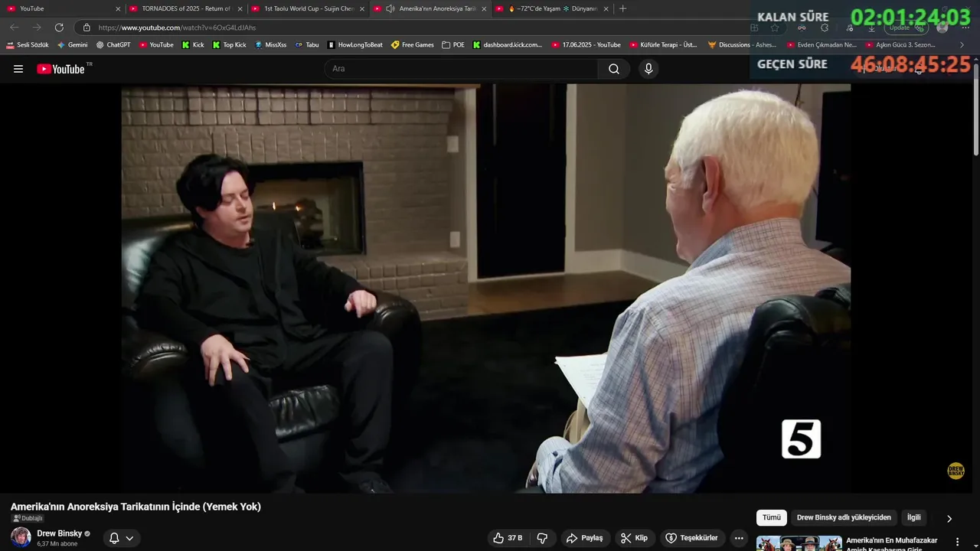Viewport: 980px width, 551px height.
Task: Show more filter chips with right chevron
Action: (949, 518)
